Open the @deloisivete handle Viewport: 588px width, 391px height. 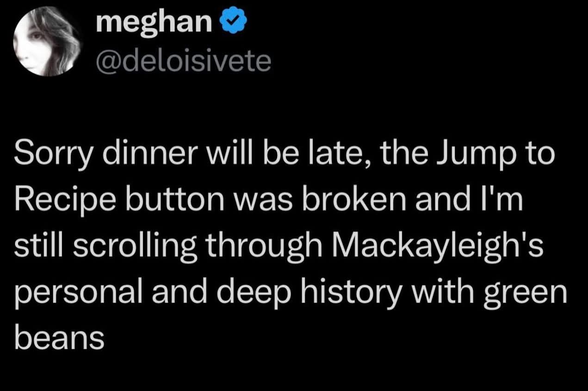[183, 62]
